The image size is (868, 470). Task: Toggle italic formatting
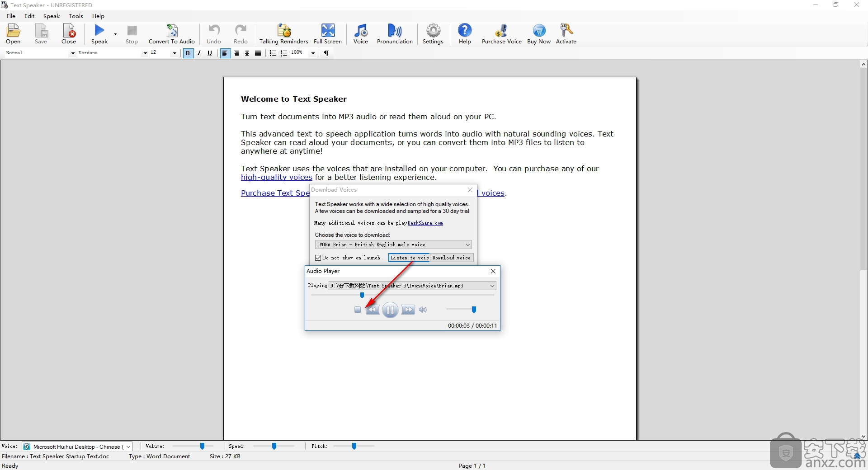point(199,53)
